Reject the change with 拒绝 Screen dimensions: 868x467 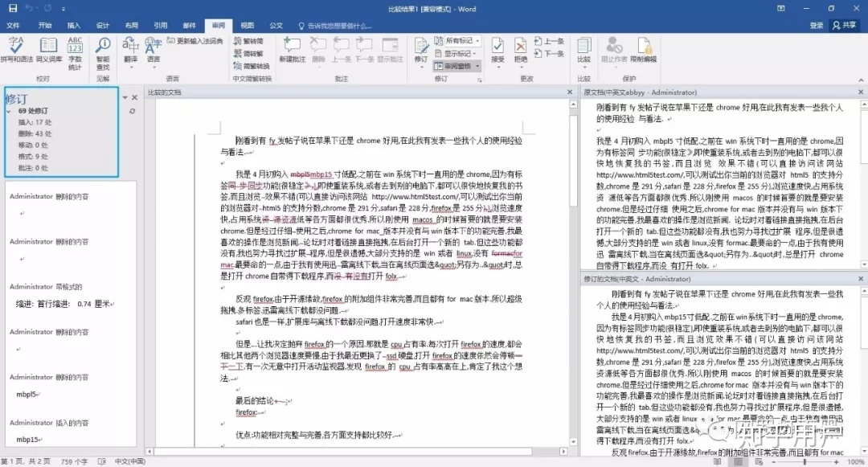click(520, 52)
